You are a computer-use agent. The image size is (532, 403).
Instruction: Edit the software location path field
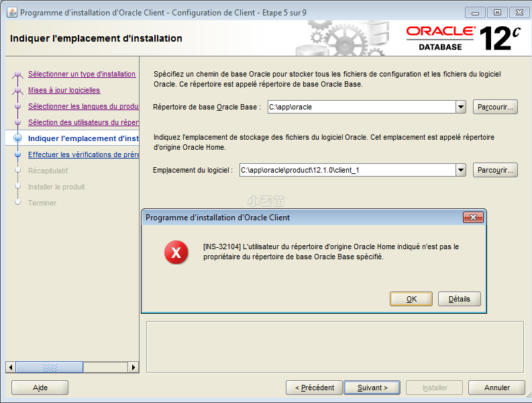point(348,170)
